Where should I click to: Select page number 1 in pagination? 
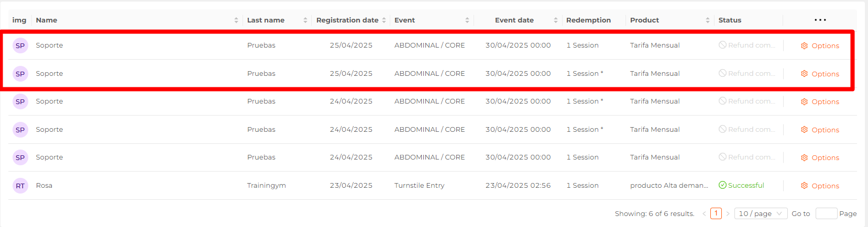click(x=716, y=213)
